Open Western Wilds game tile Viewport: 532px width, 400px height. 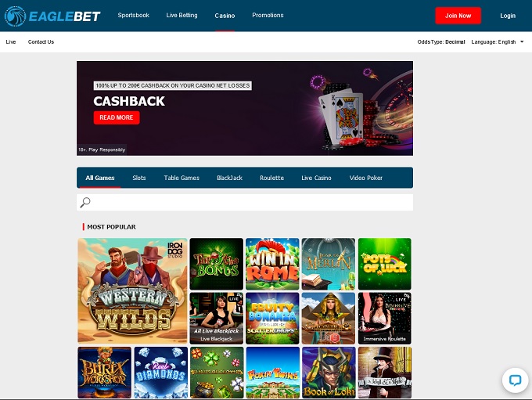pyautogui.click(x=132, y=290)
